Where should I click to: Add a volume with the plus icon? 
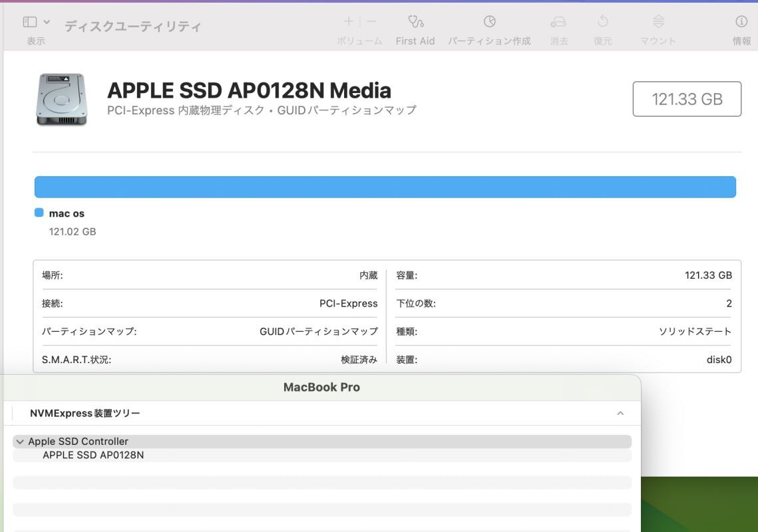click(x=348, y=21)
